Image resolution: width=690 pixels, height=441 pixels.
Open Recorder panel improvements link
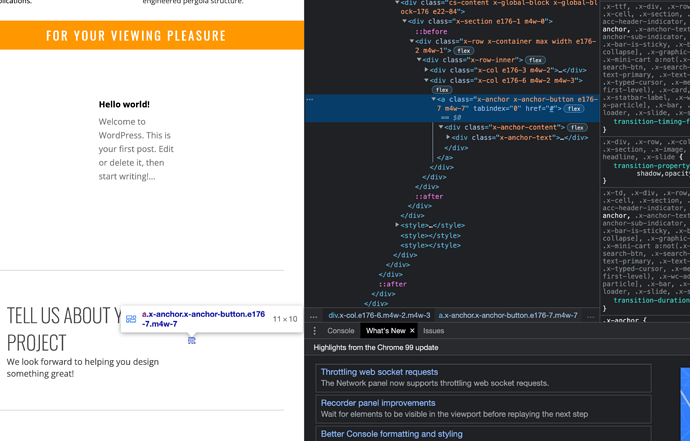[x=378, y=403]
